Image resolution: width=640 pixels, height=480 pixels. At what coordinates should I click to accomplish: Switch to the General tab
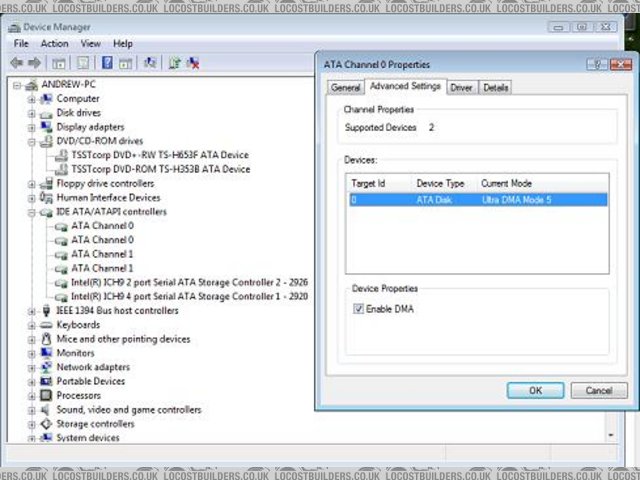pos(345,87)
